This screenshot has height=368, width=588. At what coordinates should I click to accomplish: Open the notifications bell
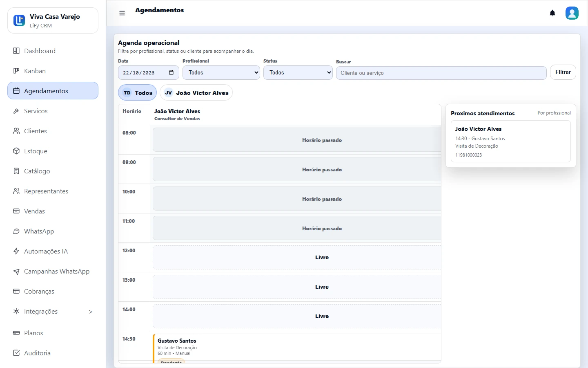[x=552, y=13]
